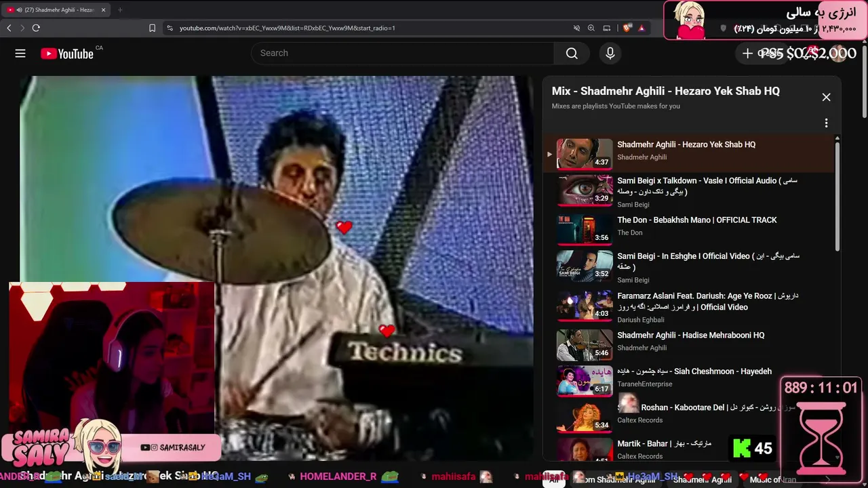Open the YouTube guide hamburger menu
The image size is (868, 488).
(x=20, y=54)
